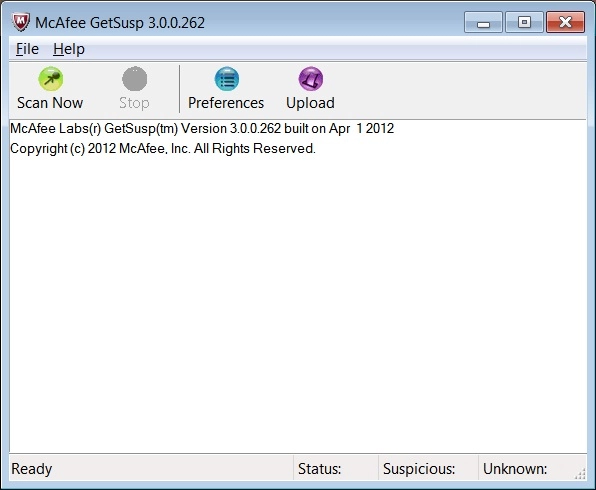Click the Upload text label

coord(310,103)
